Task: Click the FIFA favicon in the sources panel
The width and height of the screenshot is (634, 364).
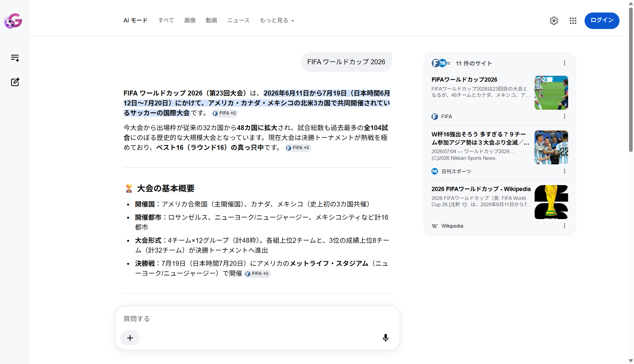Action: (435, 117)
